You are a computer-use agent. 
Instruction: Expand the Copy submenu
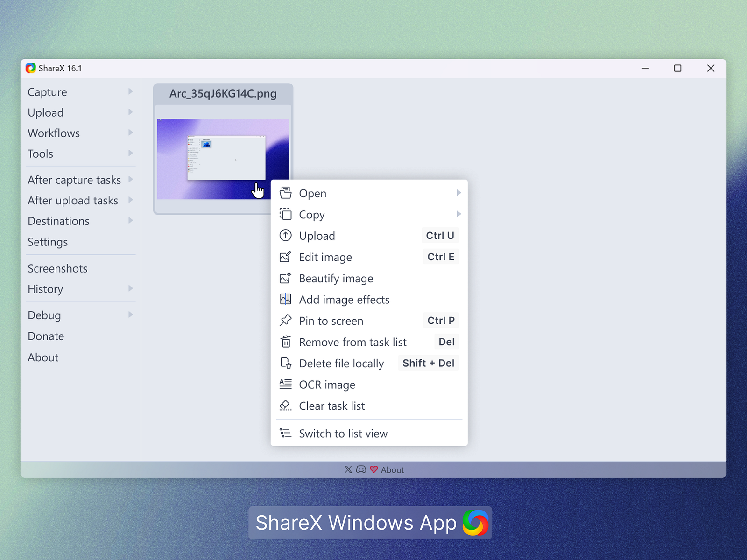(x=459, y=214)
